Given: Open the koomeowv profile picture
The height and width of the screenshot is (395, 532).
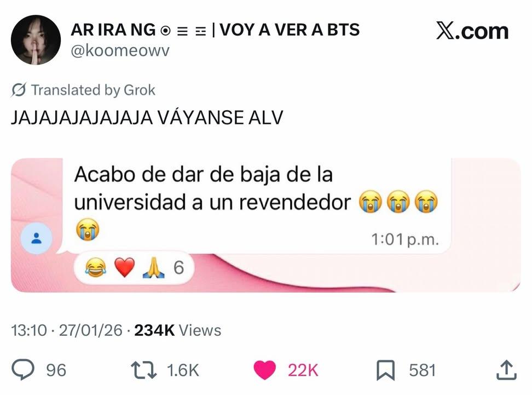Looking at the screenshot, I should [x=36, y=40].
